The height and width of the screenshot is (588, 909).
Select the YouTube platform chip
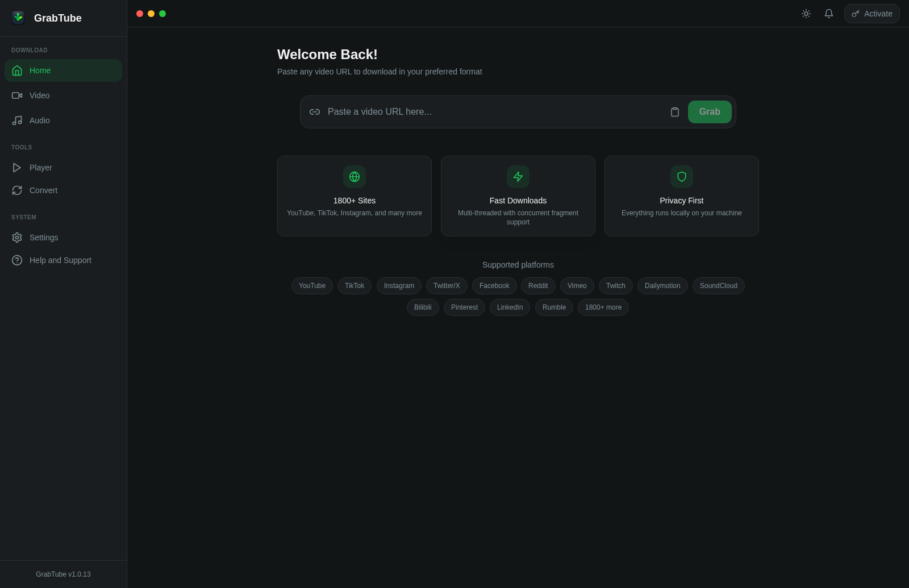coord(312,286)
